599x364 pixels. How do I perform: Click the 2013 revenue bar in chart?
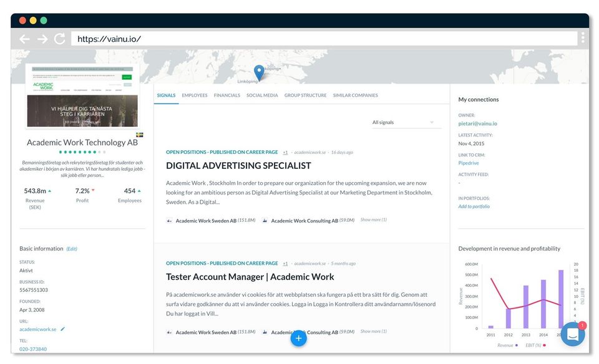pyautogui.click(x=525, y=307)
